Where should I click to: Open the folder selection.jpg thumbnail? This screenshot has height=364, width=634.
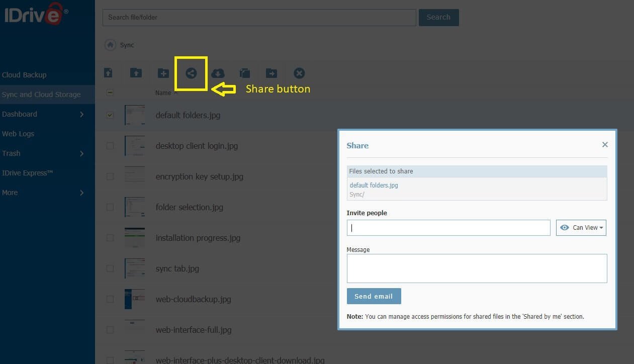click(135, 207)
